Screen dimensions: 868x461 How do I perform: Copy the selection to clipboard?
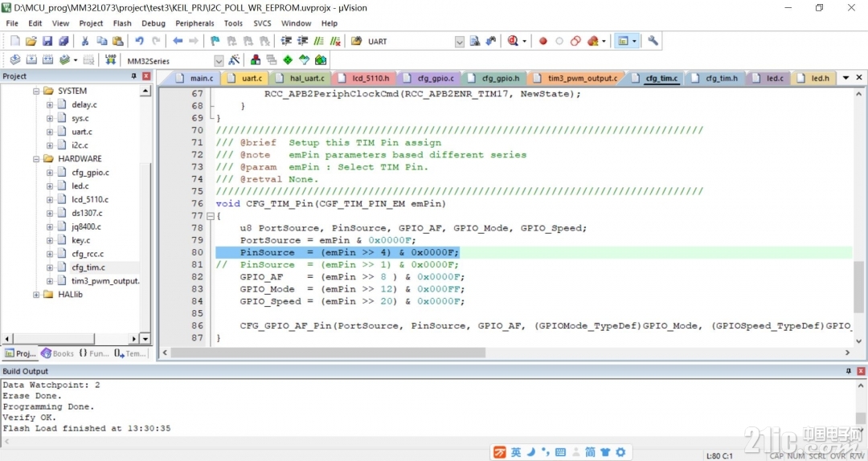[102, 41]
